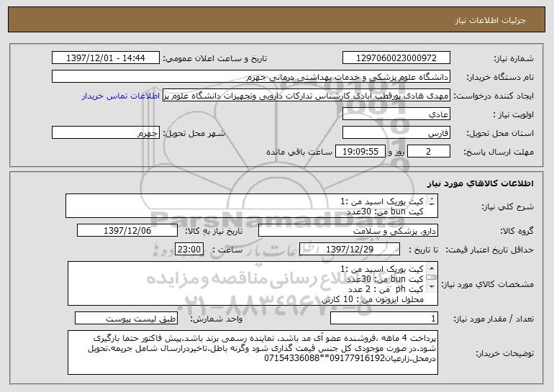Select the priority field showing عادي
The width and height of the screenshot is (554, 392).
pos(396,114)
